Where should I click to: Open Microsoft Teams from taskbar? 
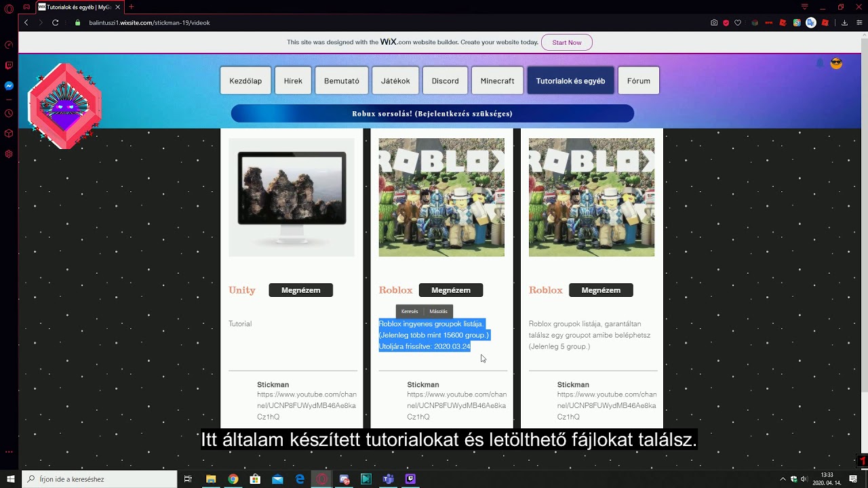pos(388,479)
